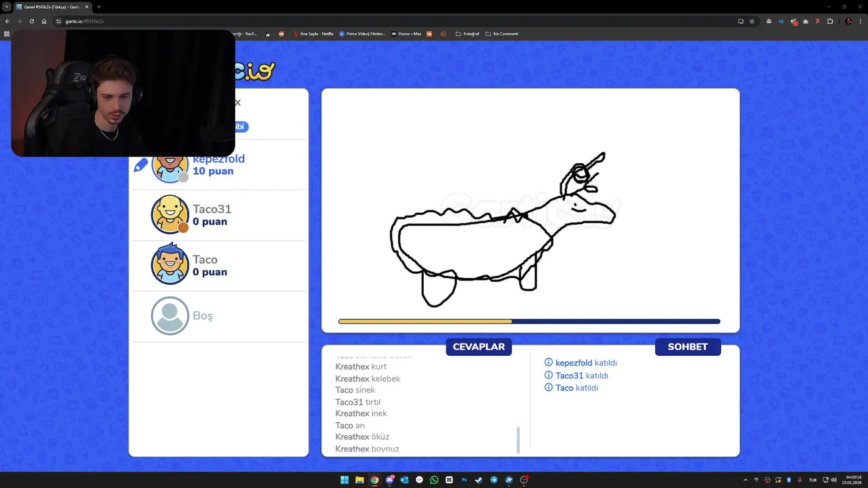The width and height of the screenshot is (868, 488).
Task: Click kepezfold's 10 puan score
Action: click(213, 171)
